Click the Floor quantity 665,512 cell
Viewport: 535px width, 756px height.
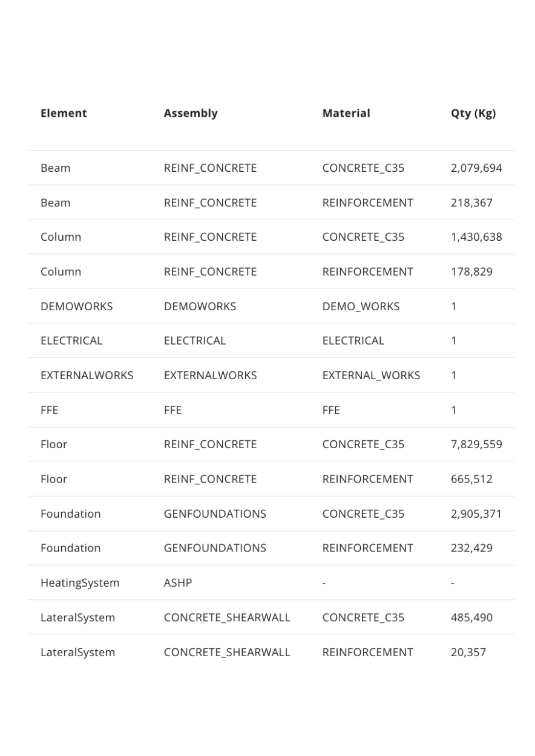(471, 479)
